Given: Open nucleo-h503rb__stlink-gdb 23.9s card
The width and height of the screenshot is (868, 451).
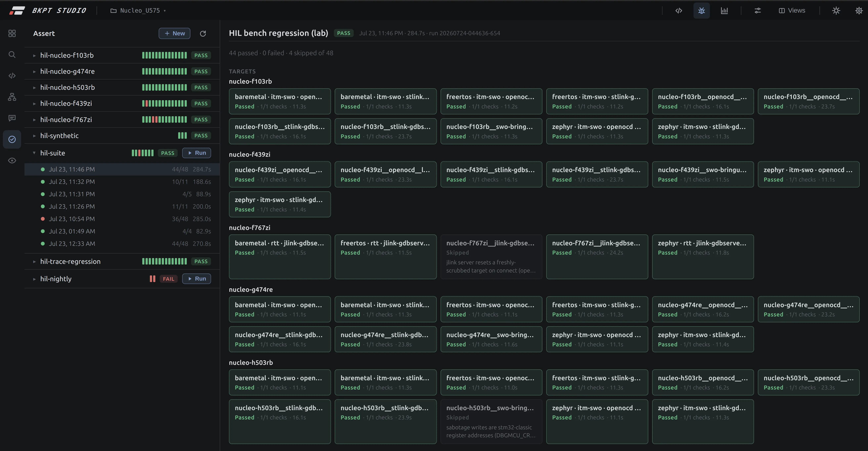Looking at the screenshot, I should tap(385, 421).
